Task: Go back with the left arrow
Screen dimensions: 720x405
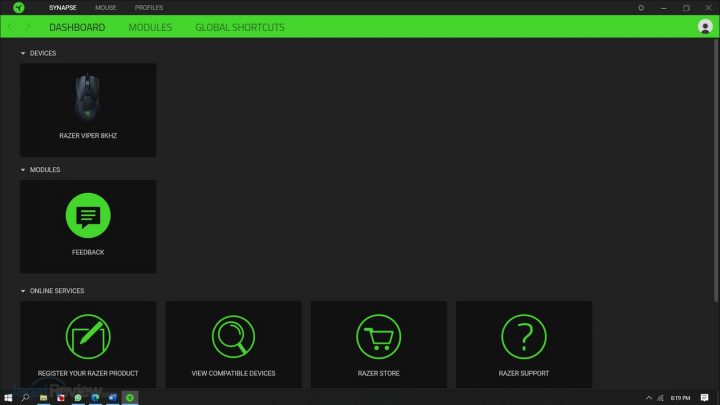Action: (11, 27)
